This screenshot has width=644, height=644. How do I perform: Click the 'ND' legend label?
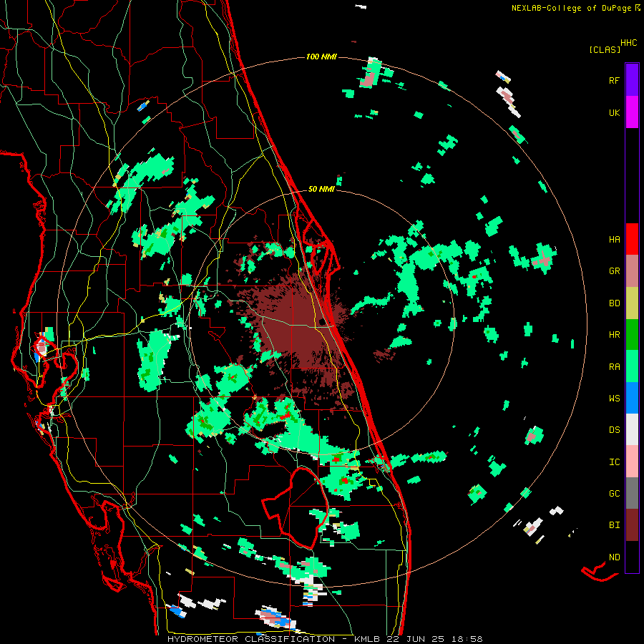[x=614, y=557]
